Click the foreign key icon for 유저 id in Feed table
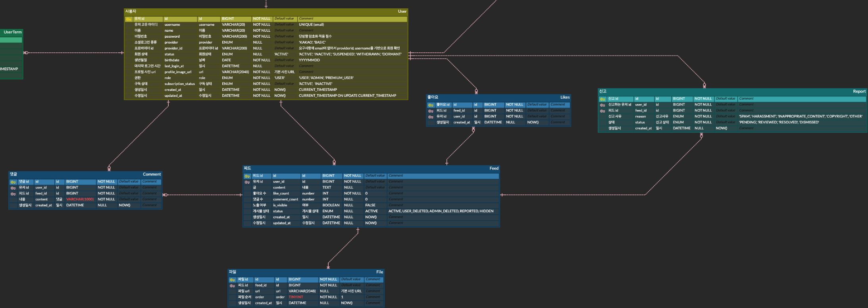Image resolution: width=868 pixels, height=308 pixels. [x=247, y=182]
